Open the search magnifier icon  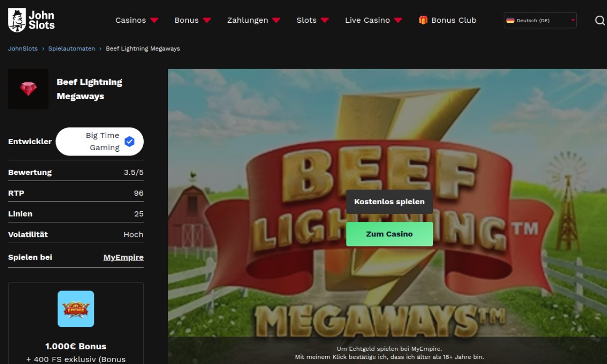pyautogui.click(x=600, y=20)
